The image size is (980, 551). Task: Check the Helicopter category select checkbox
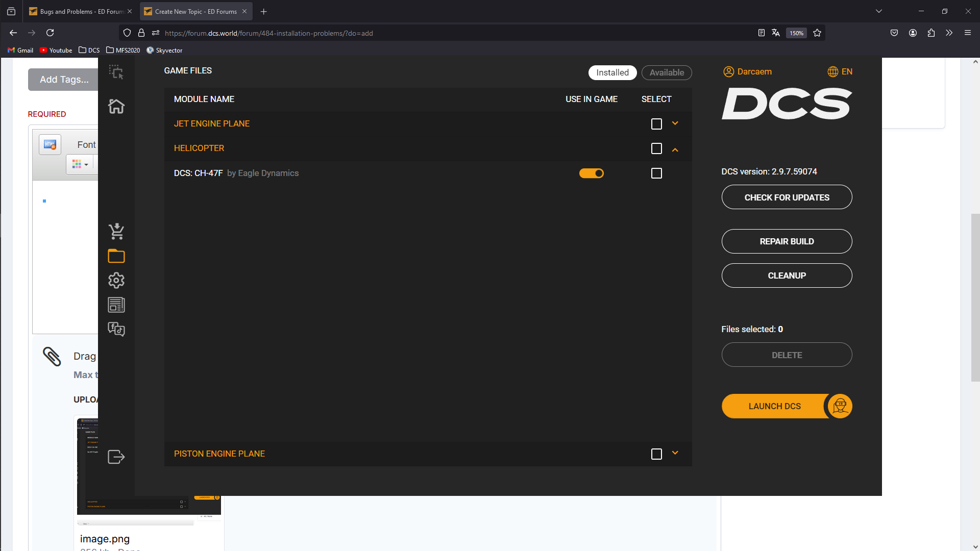click(x=656, y=148)
